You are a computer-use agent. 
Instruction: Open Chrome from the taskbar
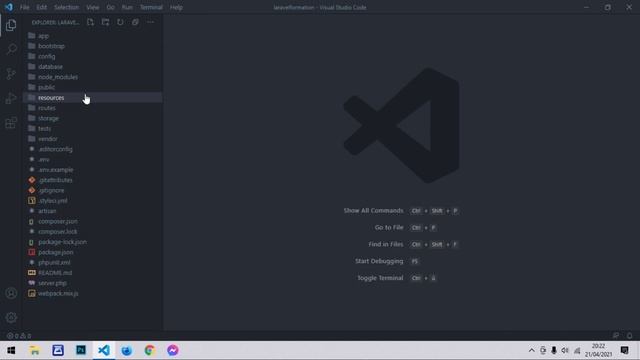tap(150, 350)
